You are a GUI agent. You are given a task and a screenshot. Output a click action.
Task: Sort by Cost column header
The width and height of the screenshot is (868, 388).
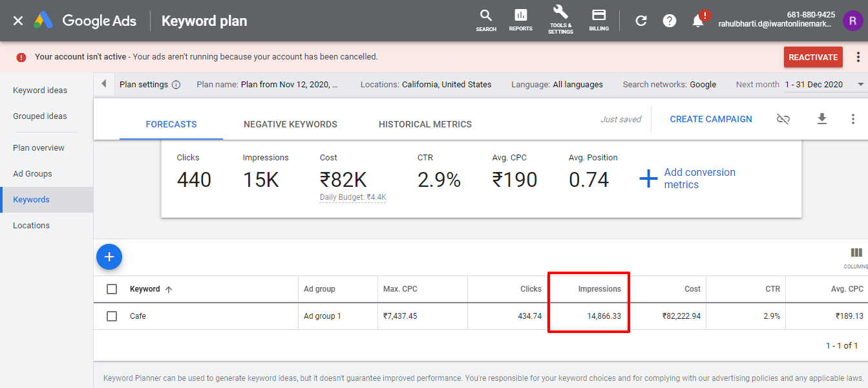tap(692, 289)
